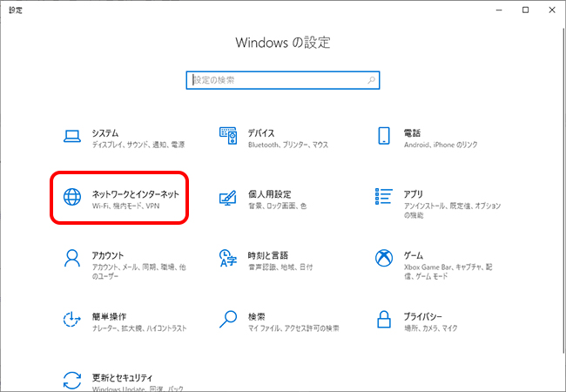This screenshot has height=392, width=566.
Task: Open the 更新とセキュリティ sync arrows icon
Action: tap(72, 381)
